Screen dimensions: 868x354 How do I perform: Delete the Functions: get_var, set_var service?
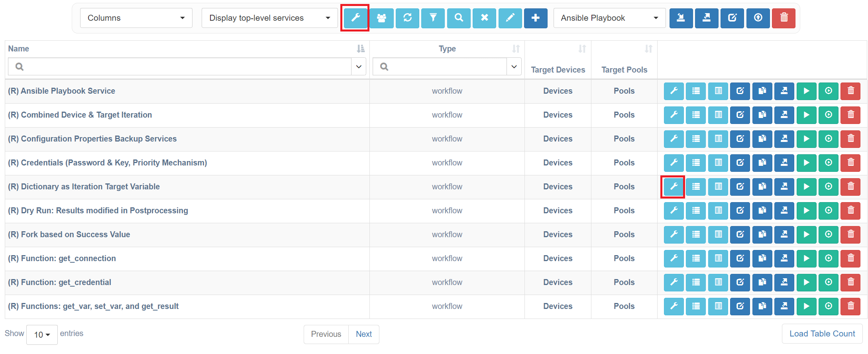pyautogui.click(x=850, y=306)
